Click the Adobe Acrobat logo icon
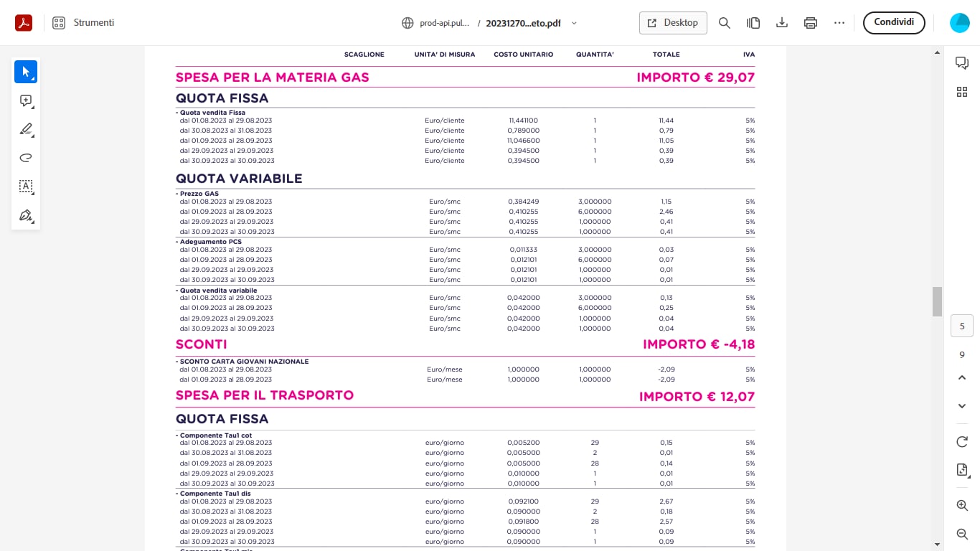Viewport: 980px width, 551px height. (24, 23)
